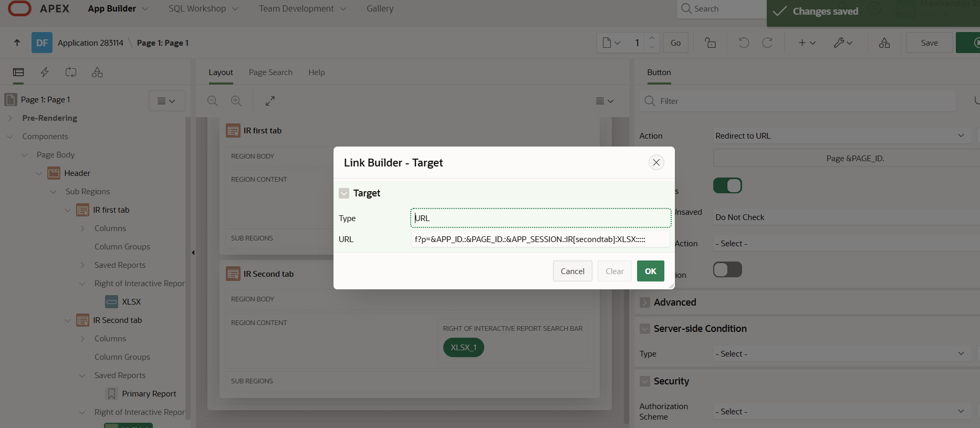
Task: Enable the gray off toggle switch
Action: tap(727, 270)
